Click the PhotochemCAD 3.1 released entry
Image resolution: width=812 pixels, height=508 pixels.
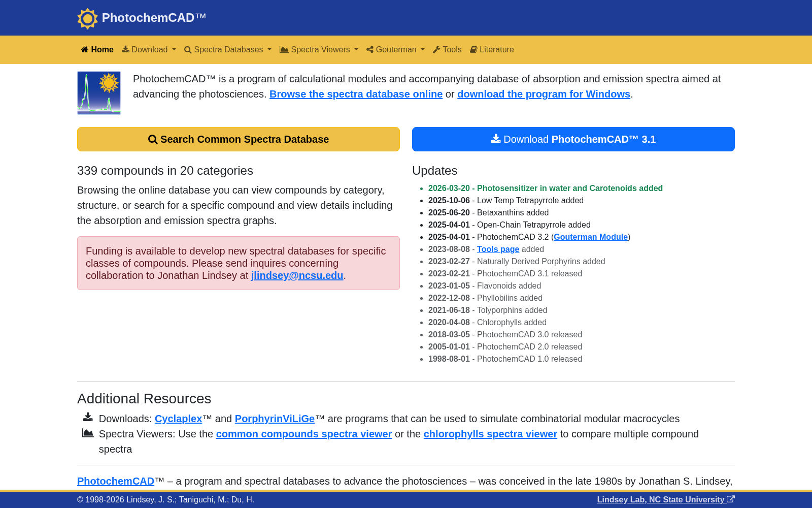point(505,273)
